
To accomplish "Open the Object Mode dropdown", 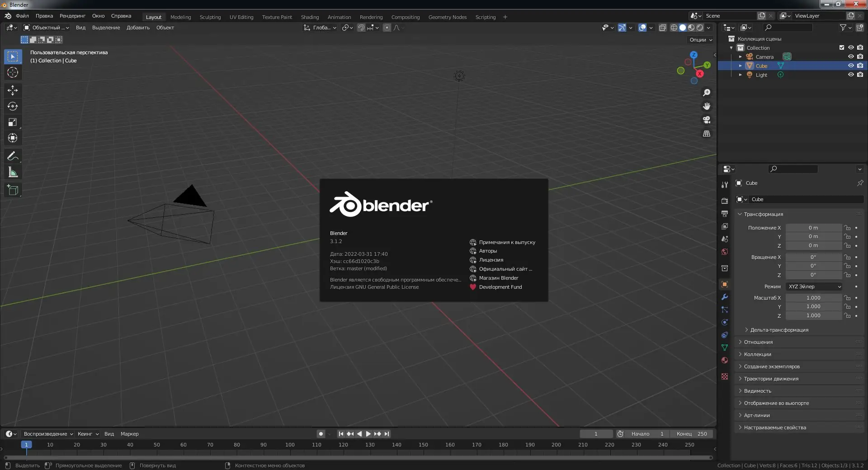I will click(x=47, y=28).
